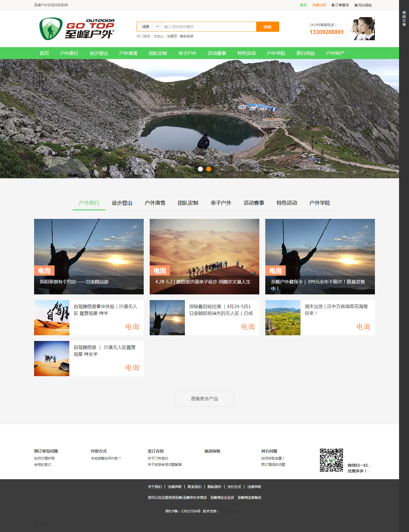The height and width of the screenshot is (532, 409).
Task: Open the 关于旅游合同问题解答 link
Action: pyautogui.click(x=165, y=464)
